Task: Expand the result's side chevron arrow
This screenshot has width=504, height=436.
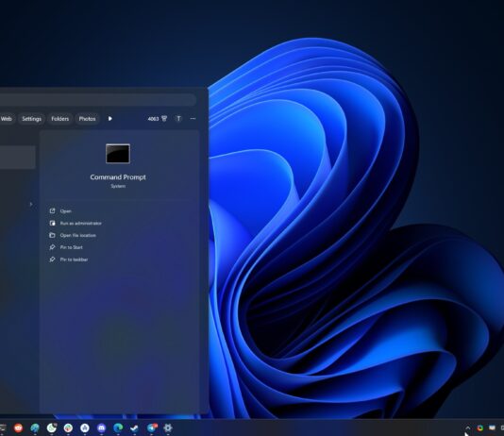Action: coord(31,205)
